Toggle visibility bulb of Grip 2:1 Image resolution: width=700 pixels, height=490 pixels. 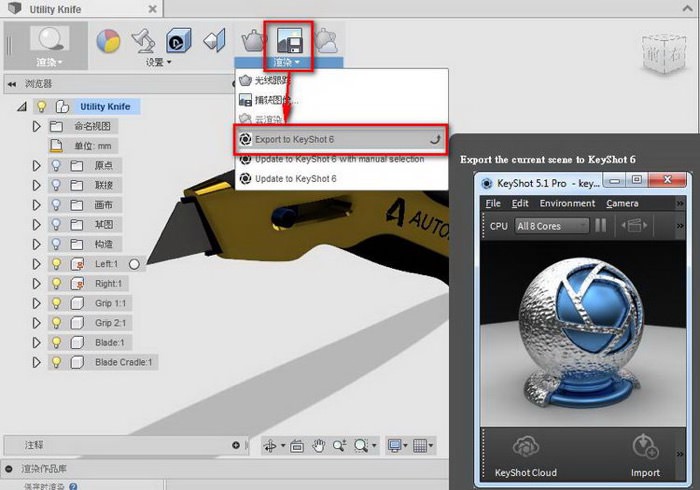coord(56,323)
